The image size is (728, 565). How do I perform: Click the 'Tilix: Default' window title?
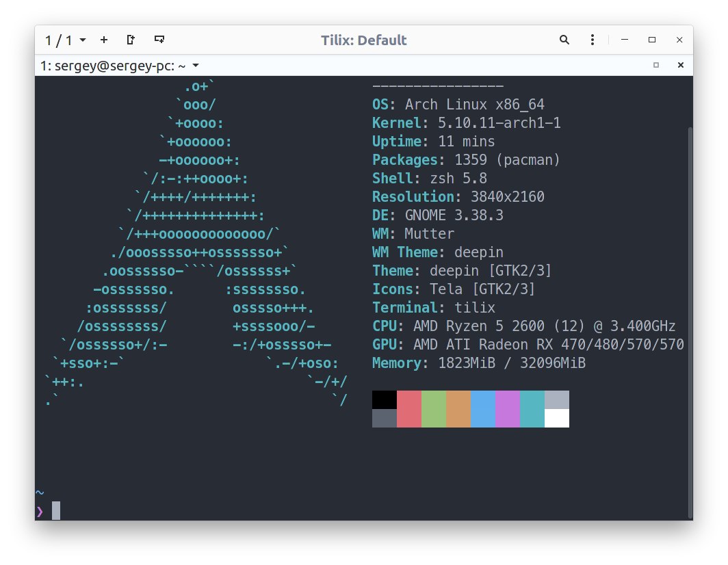point(363,40)
